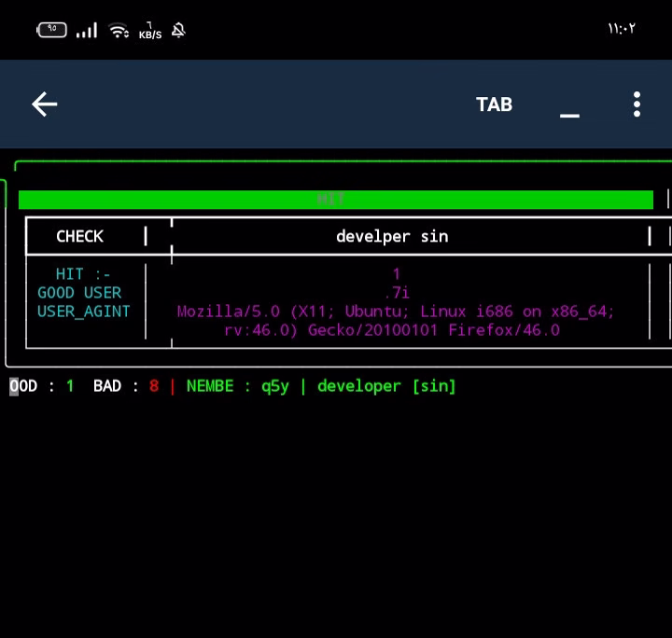Click the 'develper sin' column header
Screen dimensions: 672x638
point(392,236)
